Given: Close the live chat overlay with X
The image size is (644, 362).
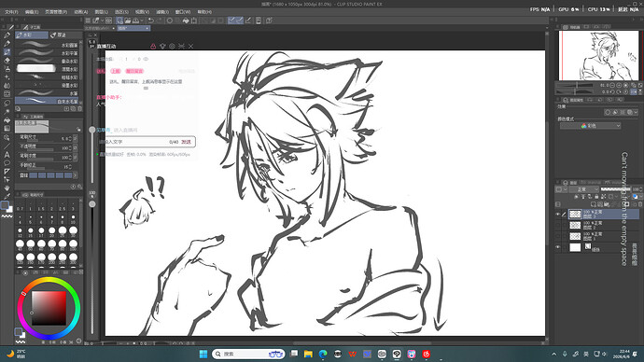Looking at the screenshot, I should coord(191,47).
